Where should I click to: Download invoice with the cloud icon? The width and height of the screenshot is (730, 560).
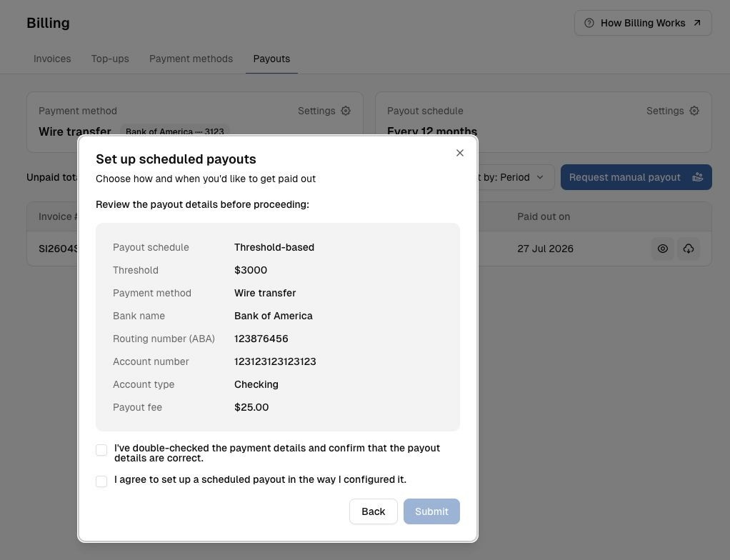click(688, 249)
